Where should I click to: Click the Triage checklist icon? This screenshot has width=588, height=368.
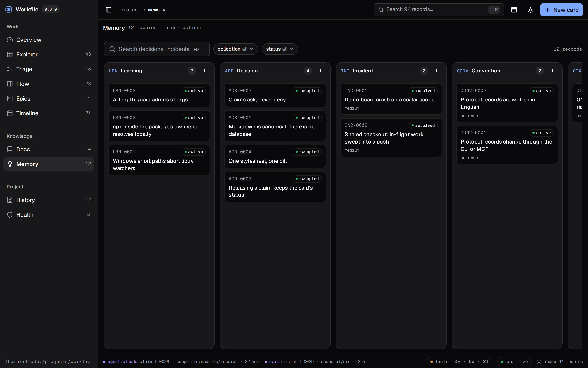[10, 69]
